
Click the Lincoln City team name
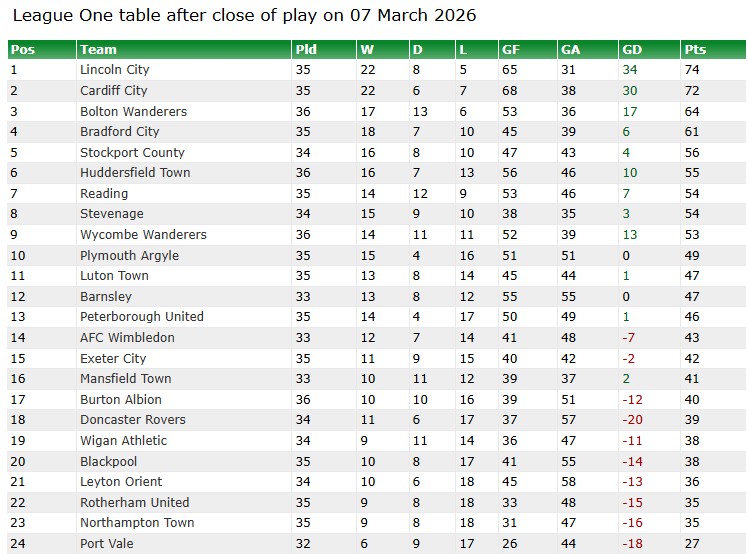[114, 70]
